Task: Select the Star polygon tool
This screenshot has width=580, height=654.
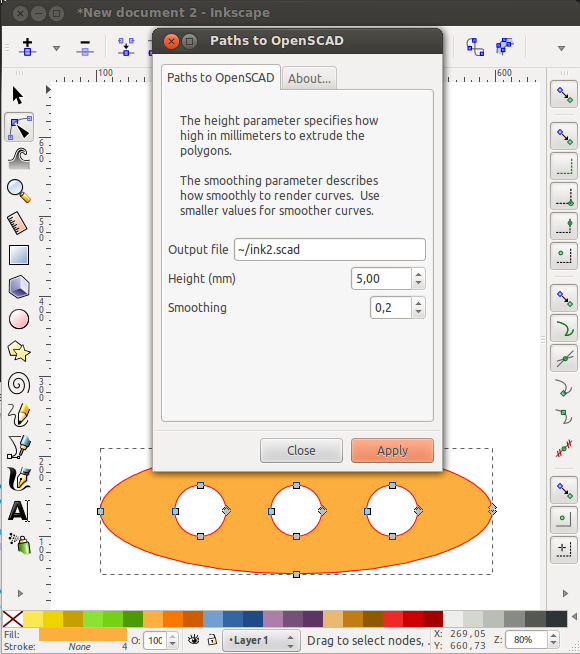Action: tap(19, 351)
